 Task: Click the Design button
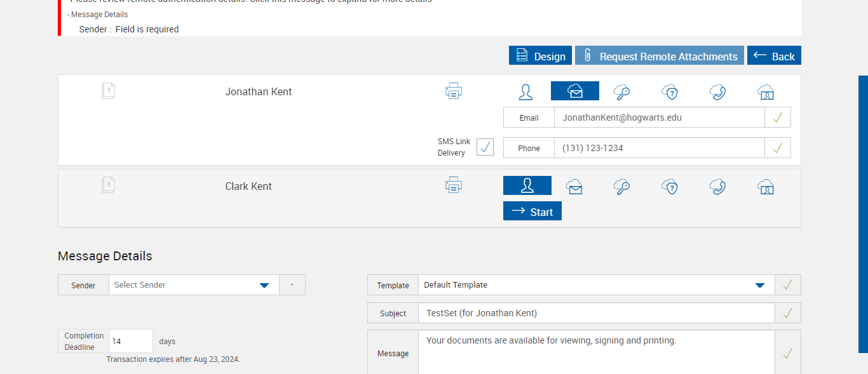540,56
